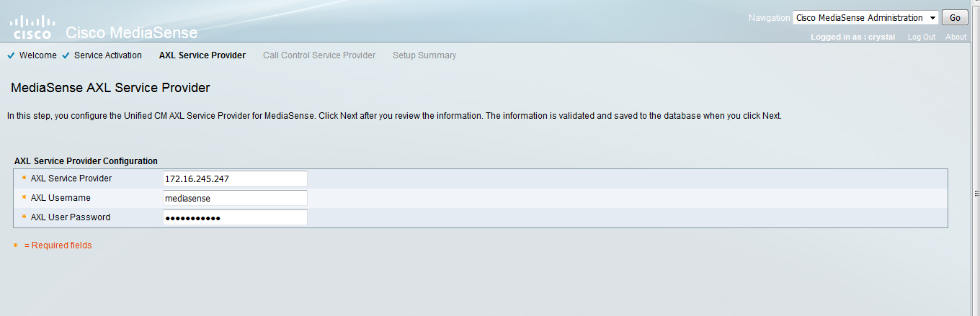Go back to the Welcome step
Image resolution: width=980 pixels, height=316 pixels.
pos(37,55)
